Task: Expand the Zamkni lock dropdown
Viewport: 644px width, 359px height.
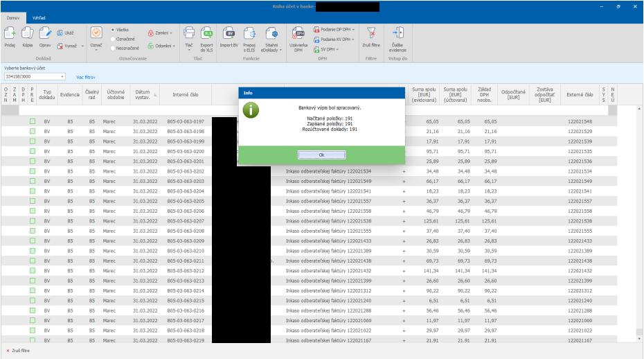Action: (171, 33)
